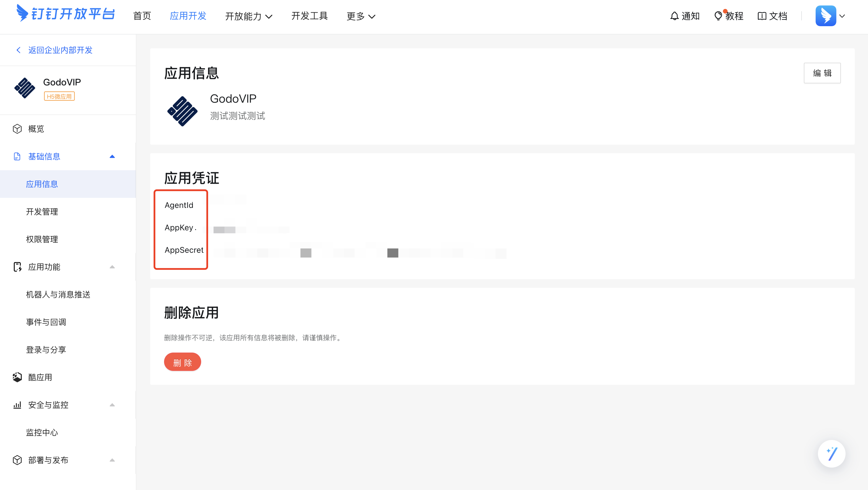Click the AgentId label
Viewport: 868px width, 490px height.
[179, 205]
